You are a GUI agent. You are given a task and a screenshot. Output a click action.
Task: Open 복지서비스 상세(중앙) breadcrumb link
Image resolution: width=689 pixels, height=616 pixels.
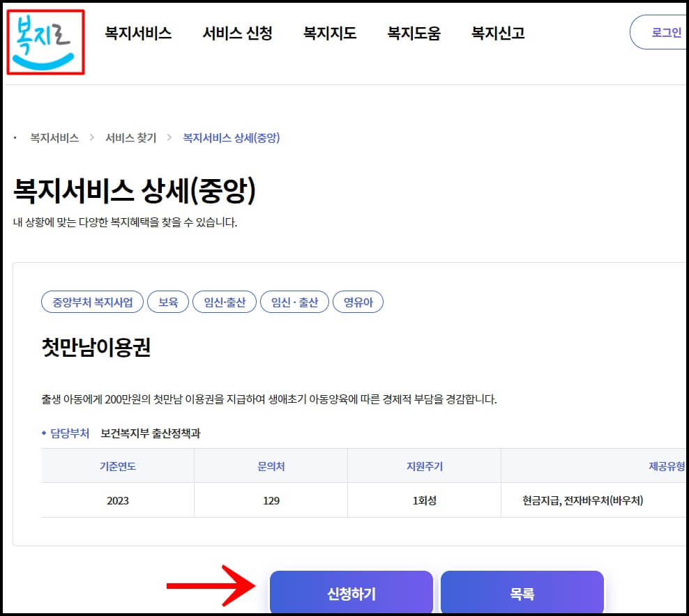click(230, 138)
